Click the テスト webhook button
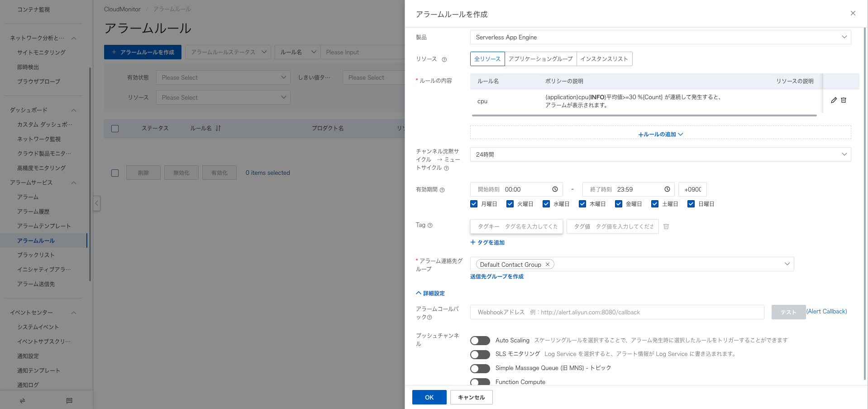Screen dimensions: 868x409 coord(788,312)
